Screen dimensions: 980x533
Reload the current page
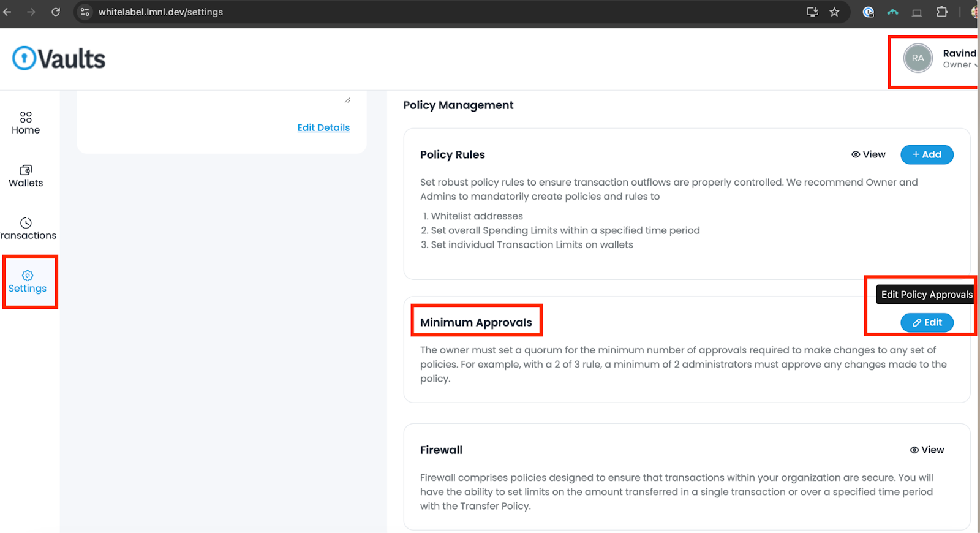click(56, 12)
